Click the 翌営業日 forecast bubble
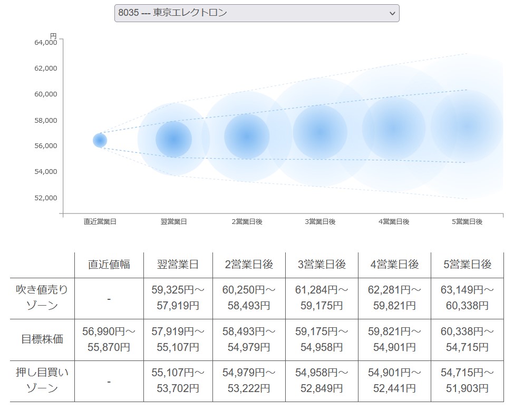 pyautogui.click(x=174, y=139)
